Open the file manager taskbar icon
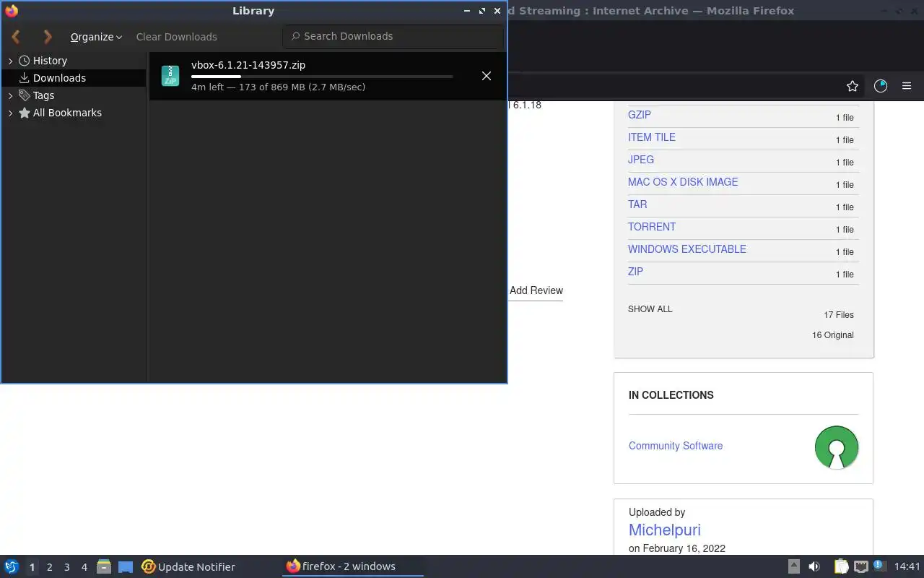The image size is (924, 578). coord(103,567)
